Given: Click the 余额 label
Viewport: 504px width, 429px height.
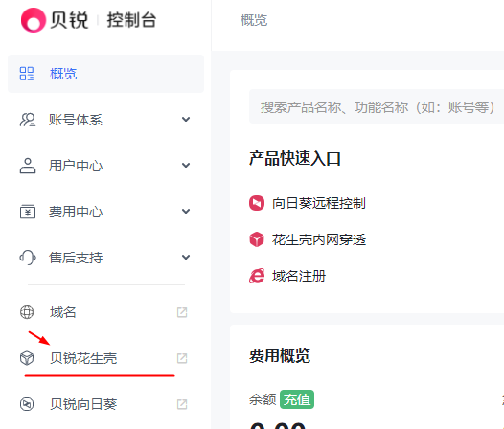Looking at the screenshot, I should click(263, 399).
